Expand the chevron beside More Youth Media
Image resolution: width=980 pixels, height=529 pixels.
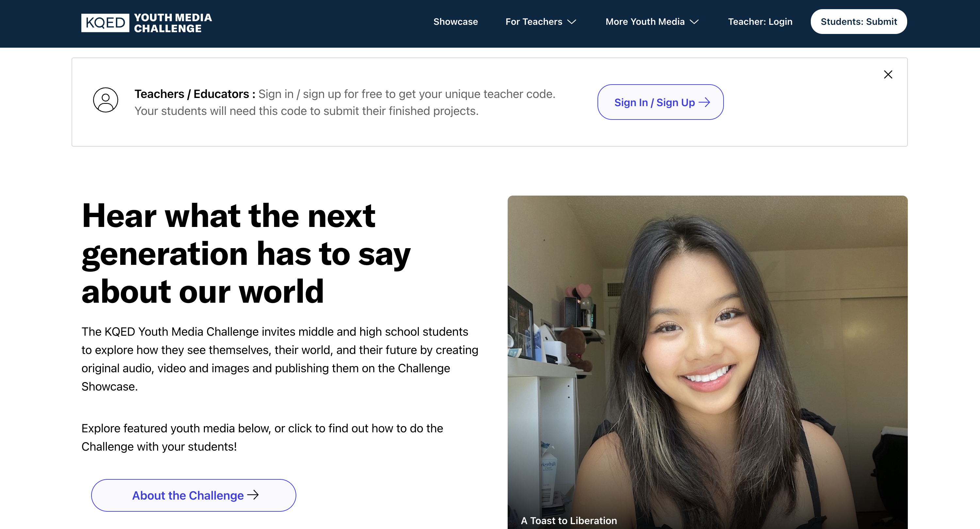(694, 22)
